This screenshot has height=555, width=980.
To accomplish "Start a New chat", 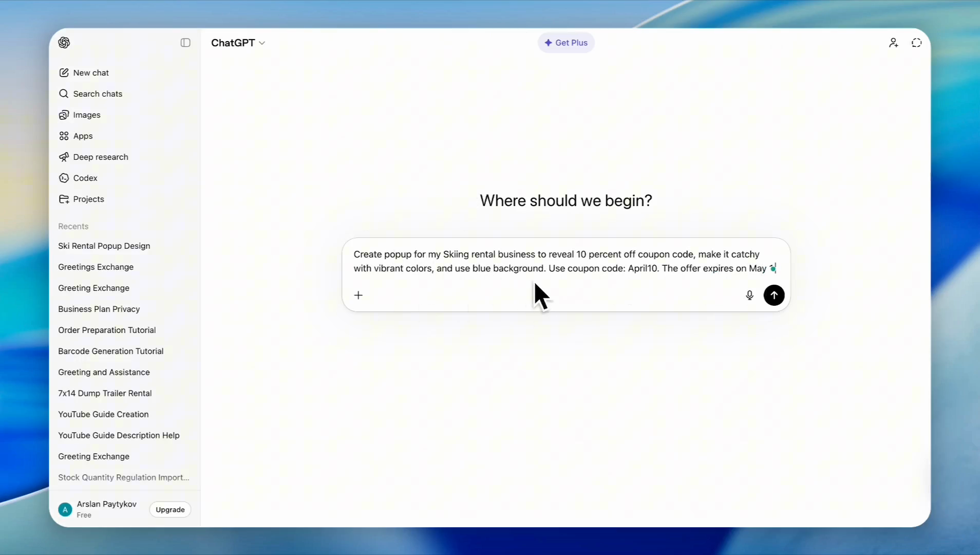I will 90,73.
